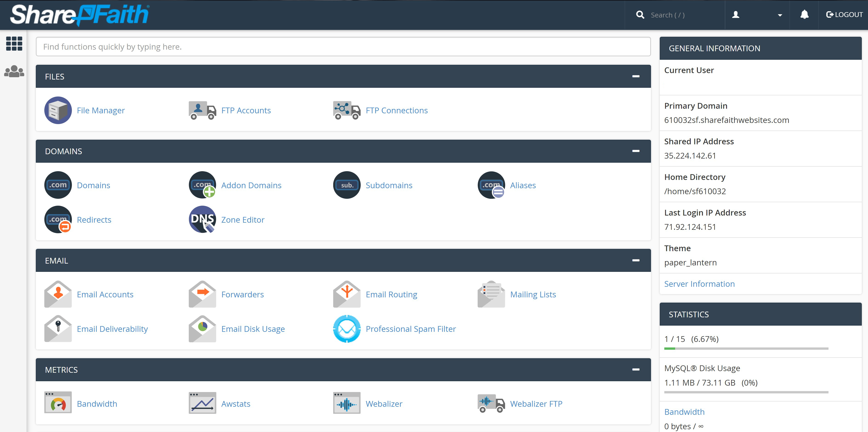Click the Webalizer waveform icon
The height and width of the screenshot is (432, 868).
[347, 403]
